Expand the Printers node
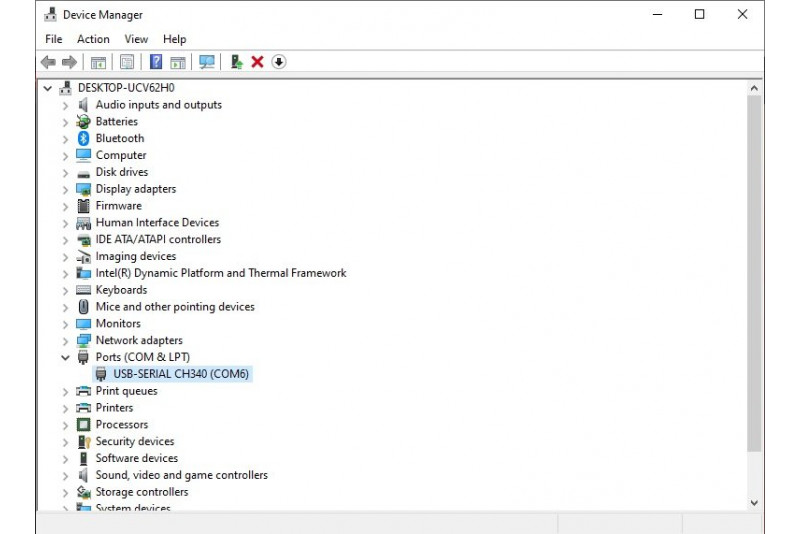This screenshot has width=800, height=534. (x=65, y=409)
